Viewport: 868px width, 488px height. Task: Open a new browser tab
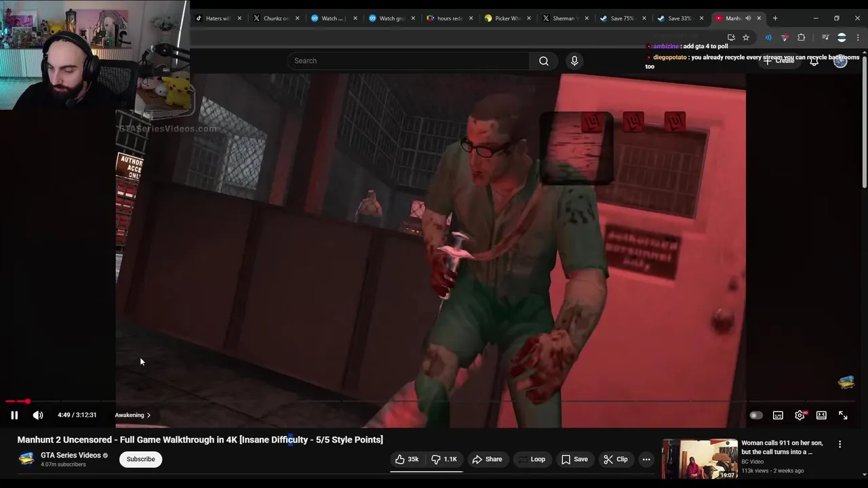775,18
